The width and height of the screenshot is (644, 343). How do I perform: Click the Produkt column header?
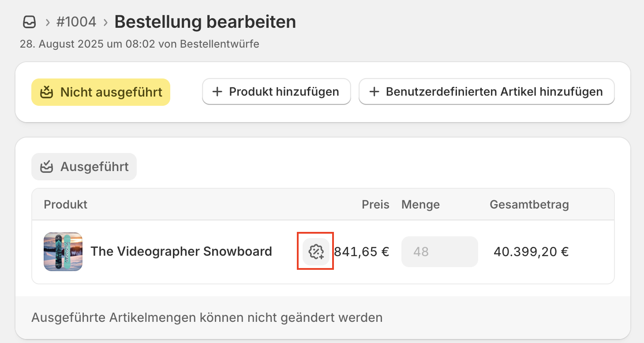coord(66,205)
